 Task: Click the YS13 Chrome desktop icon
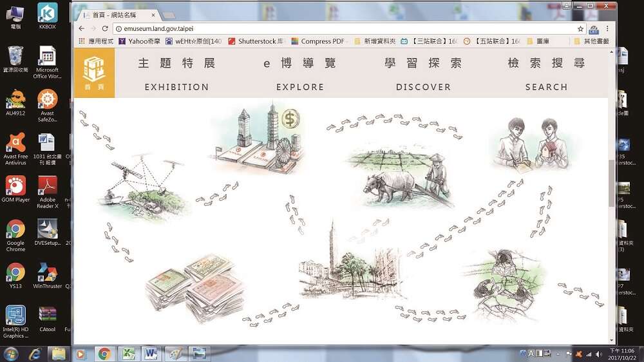(x=15, y=275)
